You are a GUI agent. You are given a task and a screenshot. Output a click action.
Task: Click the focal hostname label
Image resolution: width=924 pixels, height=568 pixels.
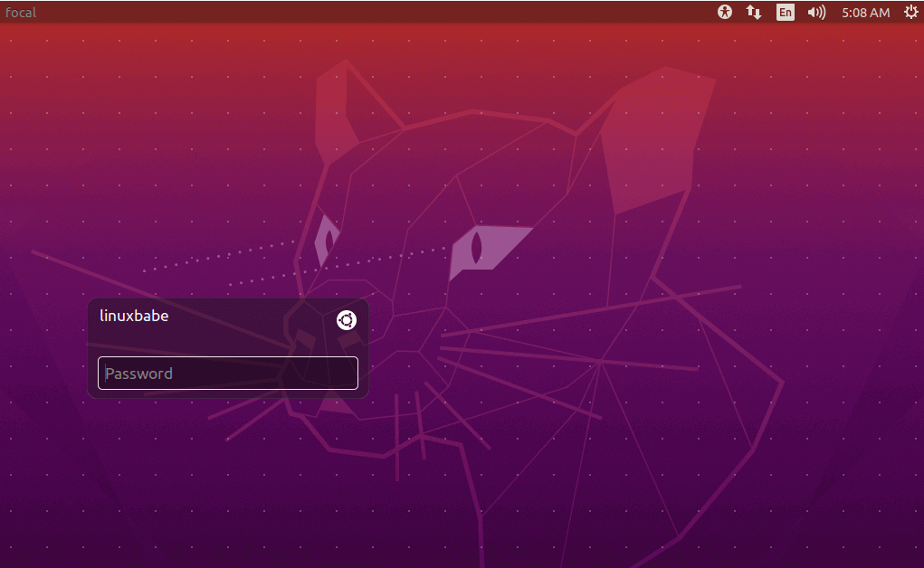pos(21,13)
